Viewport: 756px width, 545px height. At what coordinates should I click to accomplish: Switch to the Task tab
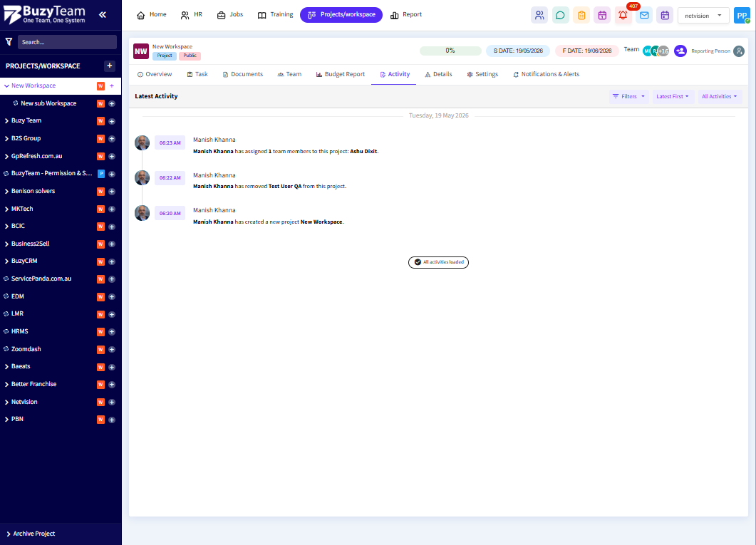[x=197, y=74]
